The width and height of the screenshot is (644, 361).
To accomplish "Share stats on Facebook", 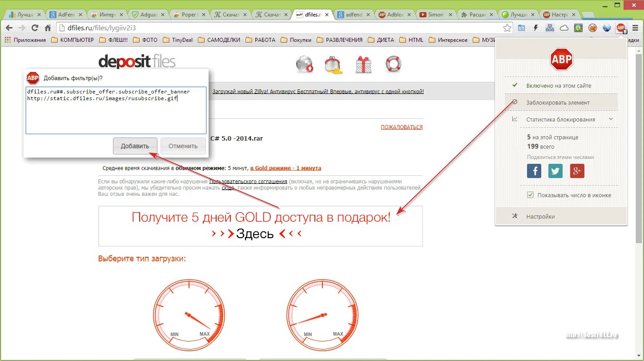I will coord(534,171).
